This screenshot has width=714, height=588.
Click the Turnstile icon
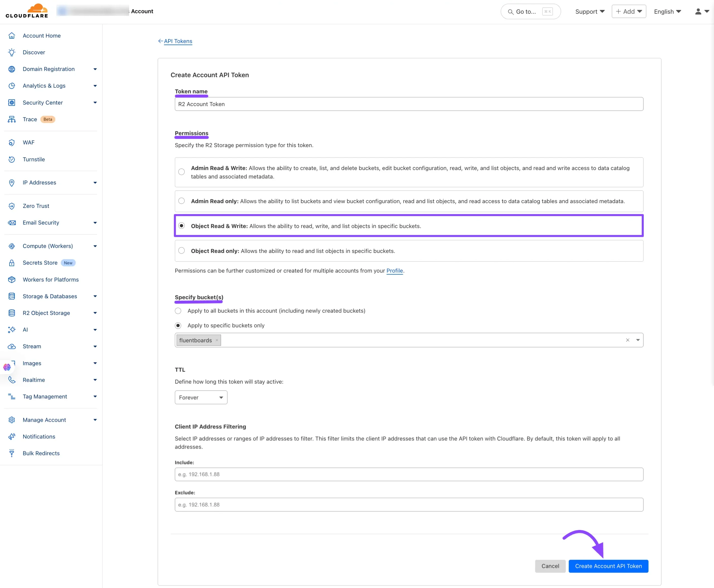pos(12,159)
